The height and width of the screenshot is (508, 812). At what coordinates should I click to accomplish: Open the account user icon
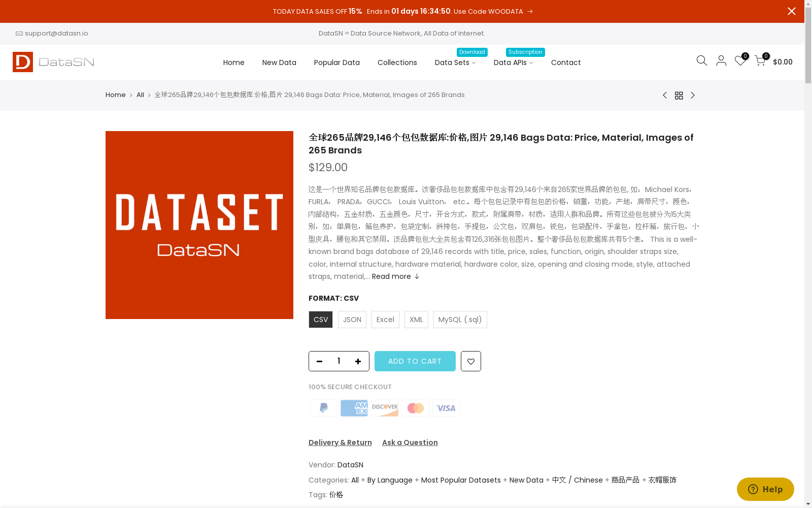click(721, 61)
